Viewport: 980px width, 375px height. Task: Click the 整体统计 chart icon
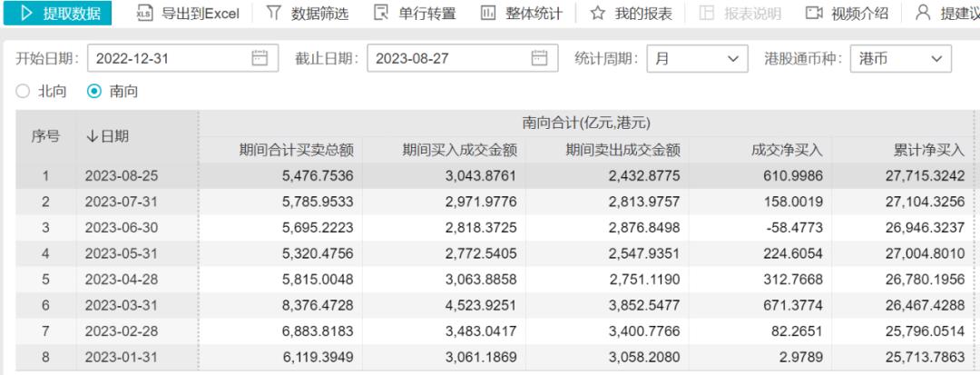click(487, 14)
